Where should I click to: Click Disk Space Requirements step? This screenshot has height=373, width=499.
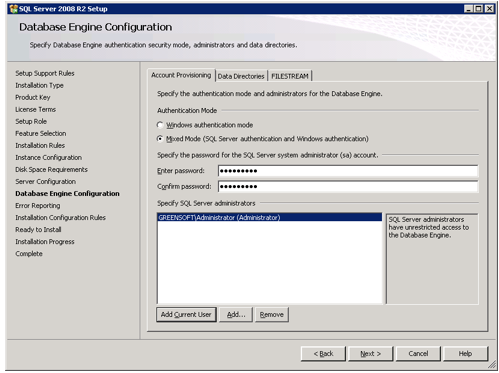(51, 169)
